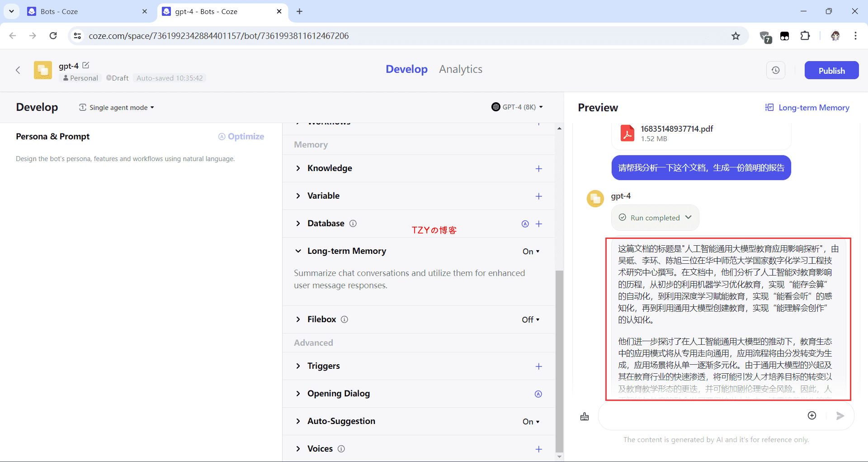Click the plus icon for Variable
The image size is (868, 462).
point(538,196)
